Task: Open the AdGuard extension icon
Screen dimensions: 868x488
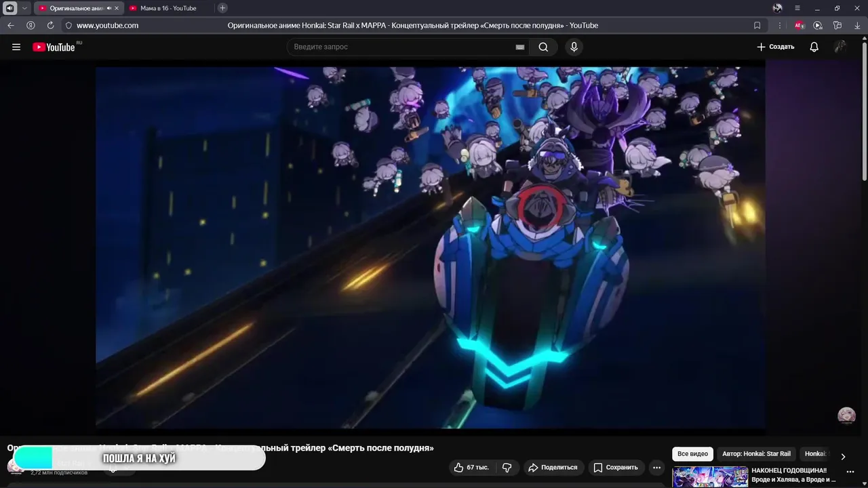Action: pos(799,25)
